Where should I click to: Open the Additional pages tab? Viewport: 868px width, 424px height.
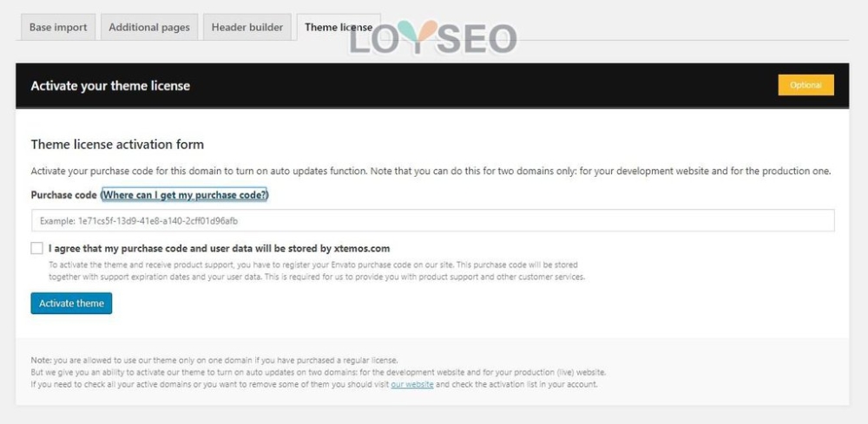(149, 27)
